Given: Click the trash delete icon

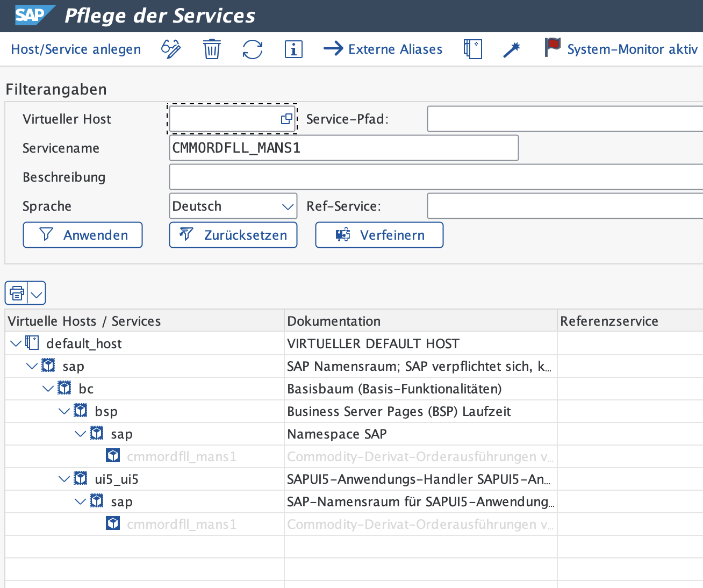Looking at the screenshot, I should pyautogui.click(x=212, y=49).
